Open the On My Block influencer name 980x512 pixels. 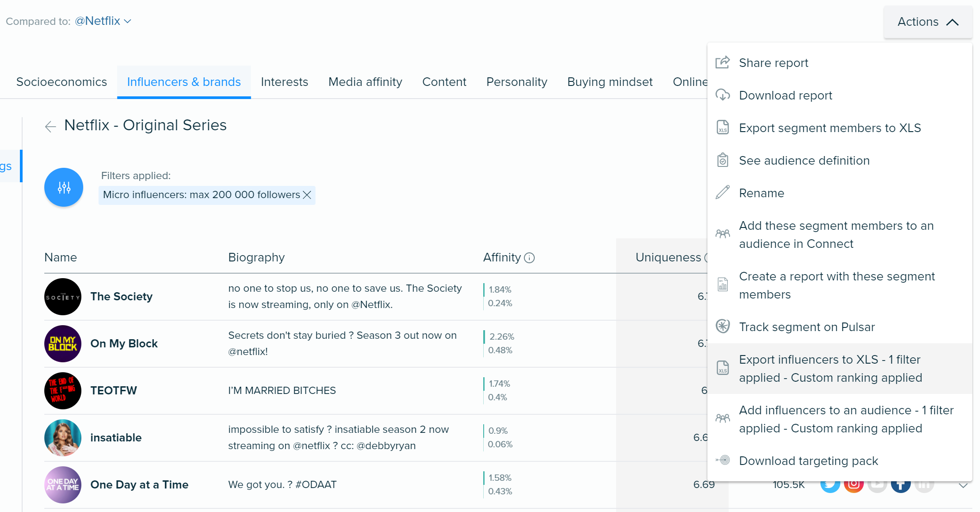pos(124,344)
